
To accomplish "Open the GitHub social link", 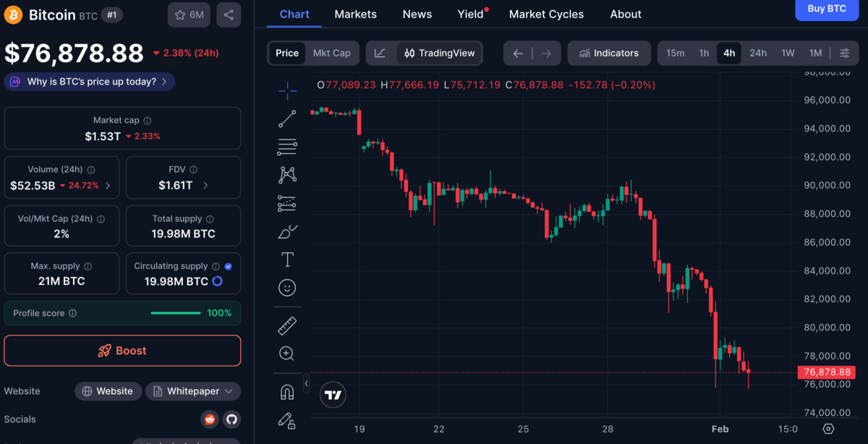I will pyautogui.click(x=231, y=419).
